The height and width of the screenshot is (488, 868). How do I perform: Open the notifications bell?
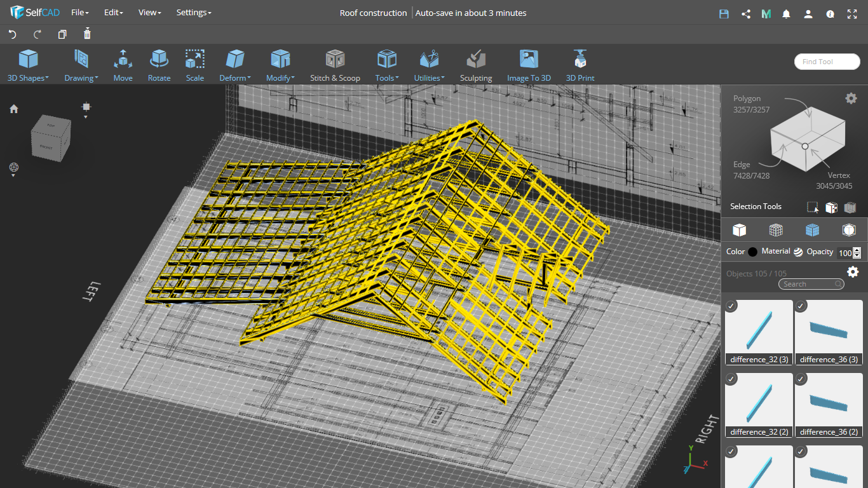pos(787,13)
